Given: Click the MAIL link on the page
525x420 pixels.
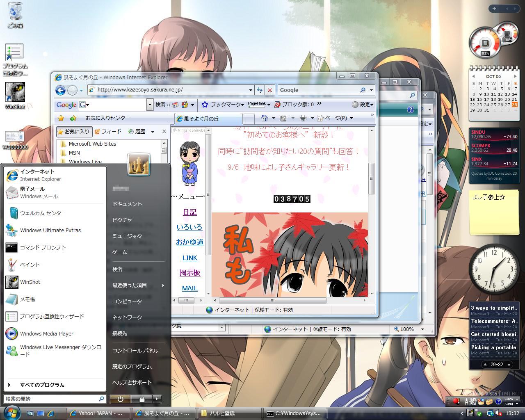Looking at the screenshot, I should click(x=190, y=288).
